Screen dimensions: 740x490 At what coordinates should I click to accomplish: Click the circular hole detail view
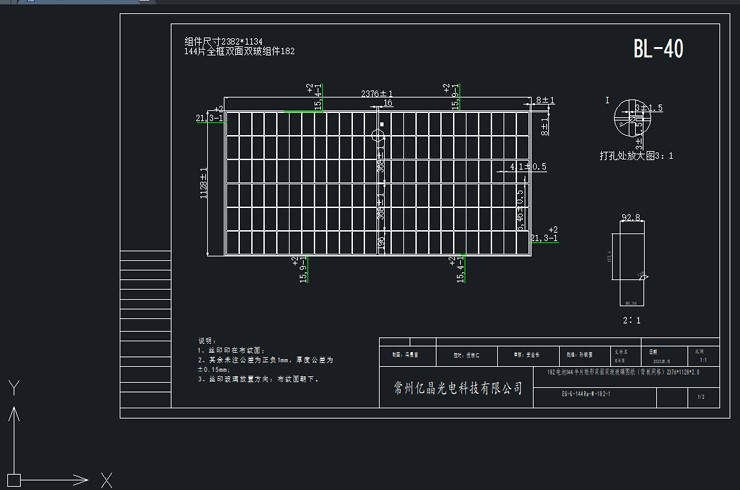point(634,120)
